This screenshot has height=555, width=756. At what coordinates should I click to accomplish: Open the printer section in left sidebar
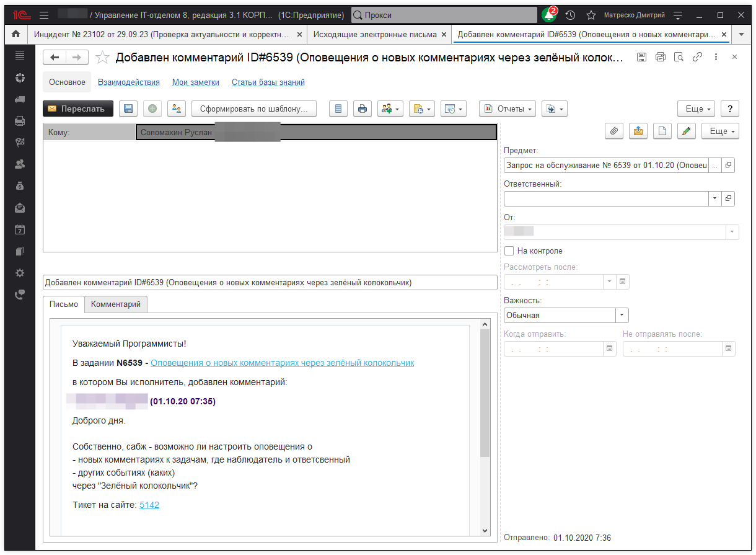point(20,121)
